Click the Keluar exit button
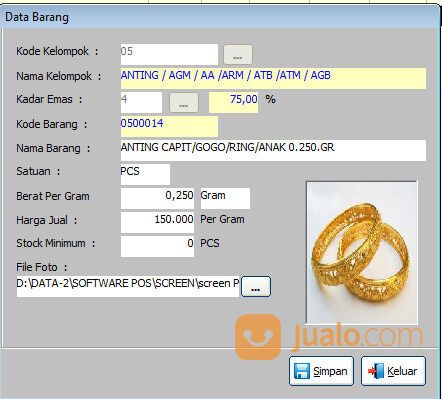The height and width of the screenshot is (399, 442). 393,371
